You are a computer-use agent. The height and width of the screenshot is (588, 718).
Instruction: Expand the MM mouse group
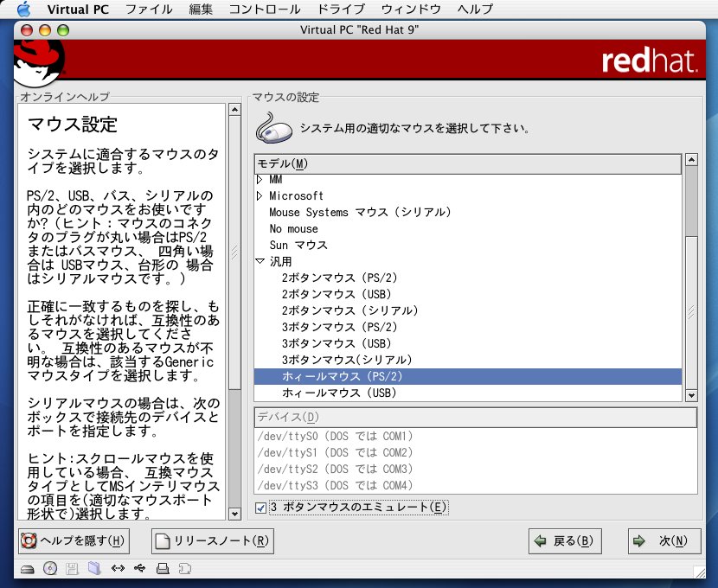tap(260, 179)
